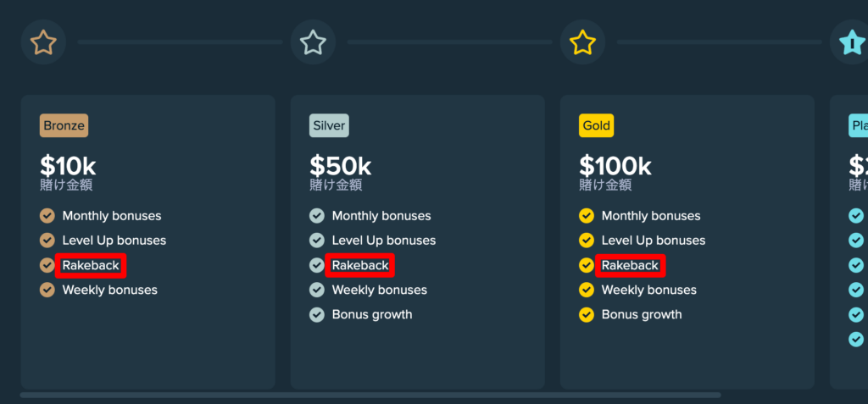Click Gold Bonus growth check icon
Screen dimensions: 868x404
pos(587,315)
